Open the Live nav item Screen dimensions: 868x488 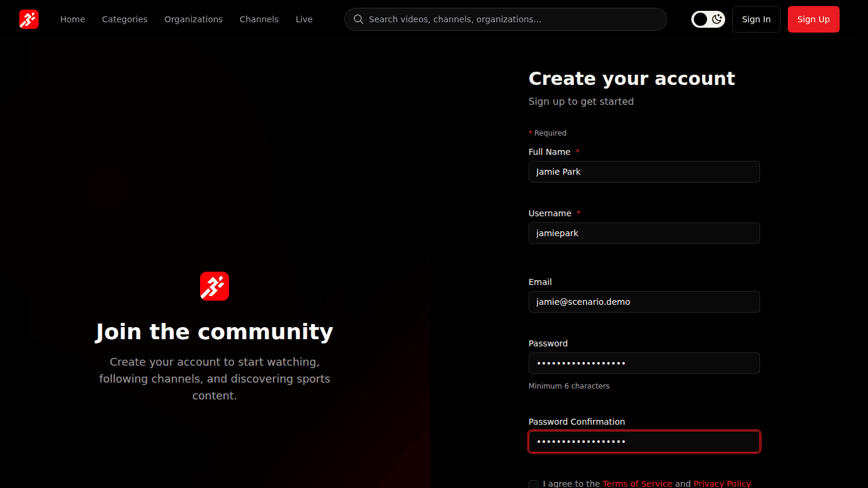[x=304, y=19]
